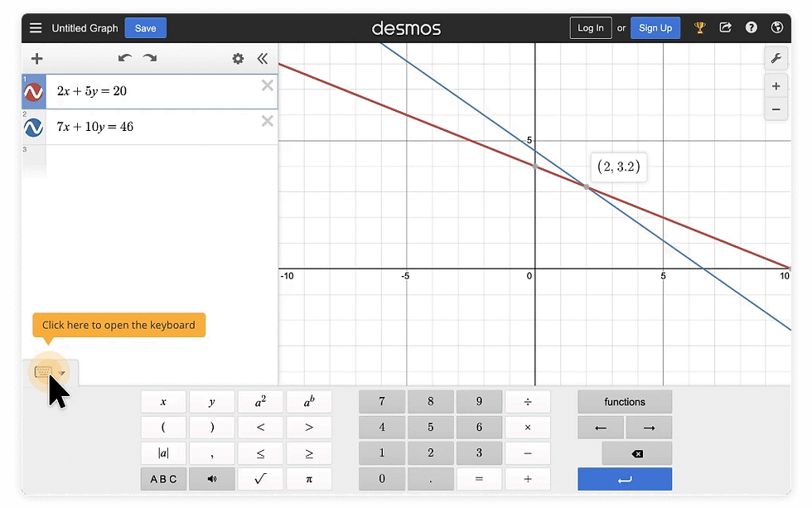This screenshot has width=812, height=508.
Task: Click the red line's y-intercept point
Action: [x=535, y=167]
